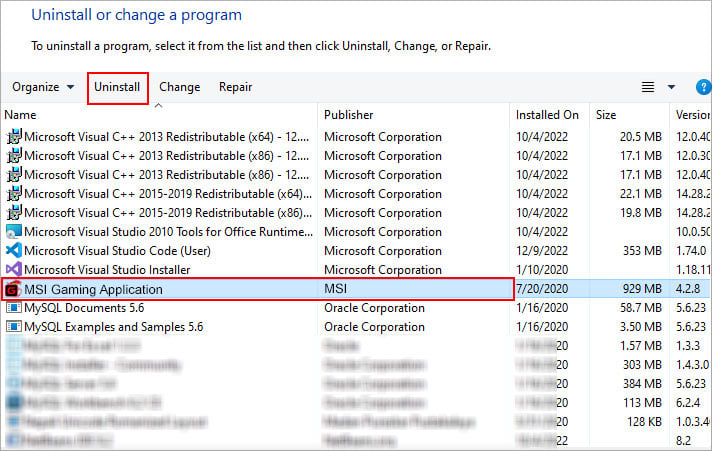Click the MySQL Examples and Samples icon
This screenshot has width=712, height=451.
pos(14,327)
